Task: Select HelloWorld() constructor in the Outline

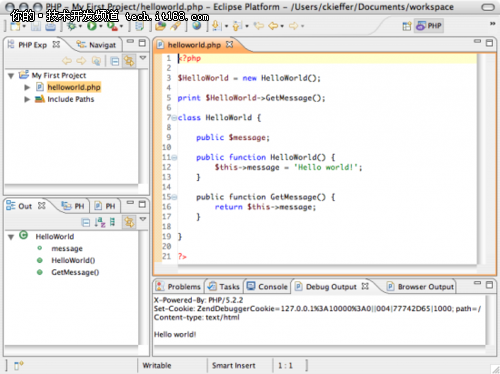Action: pos(73,261)
